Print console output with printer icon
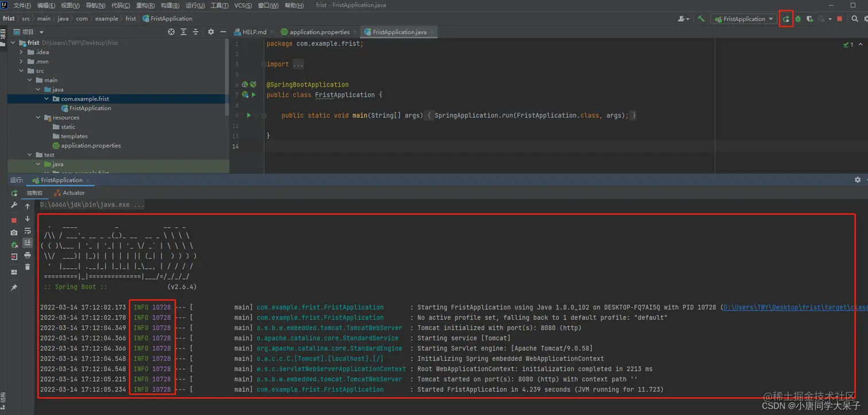The height and width of the screenshot is (415, 868). pyautogui.click(x=28, y=255)
